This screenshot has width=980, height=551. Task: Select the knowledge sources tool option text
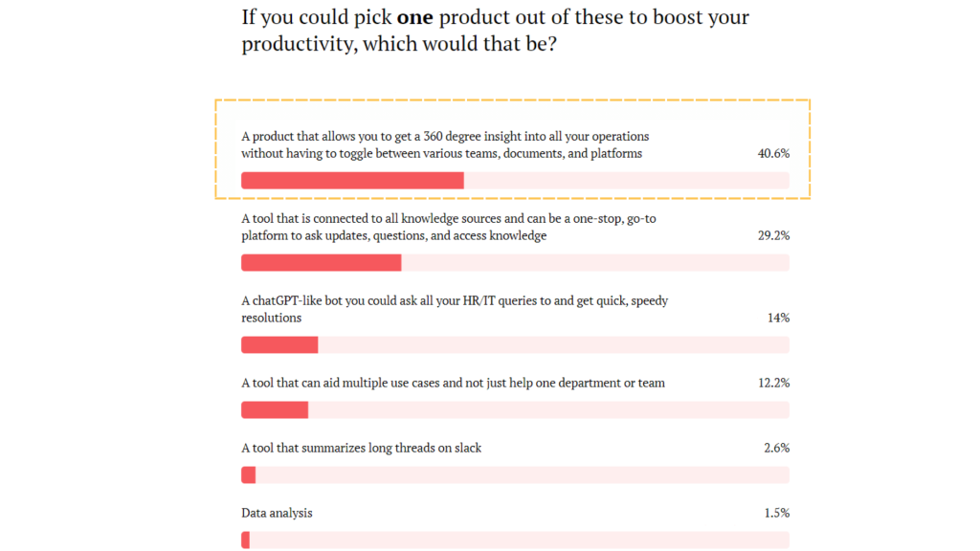(x=449, y=227)
